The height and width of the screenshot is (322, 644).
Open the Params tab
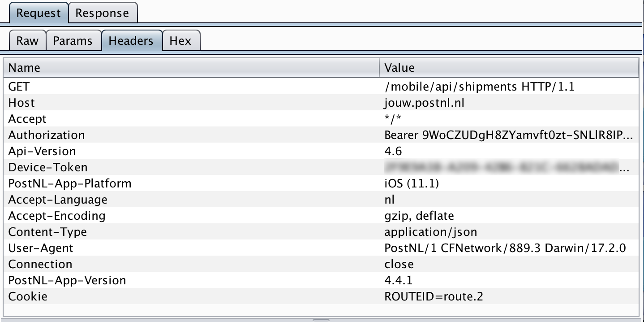pos(73,41)
